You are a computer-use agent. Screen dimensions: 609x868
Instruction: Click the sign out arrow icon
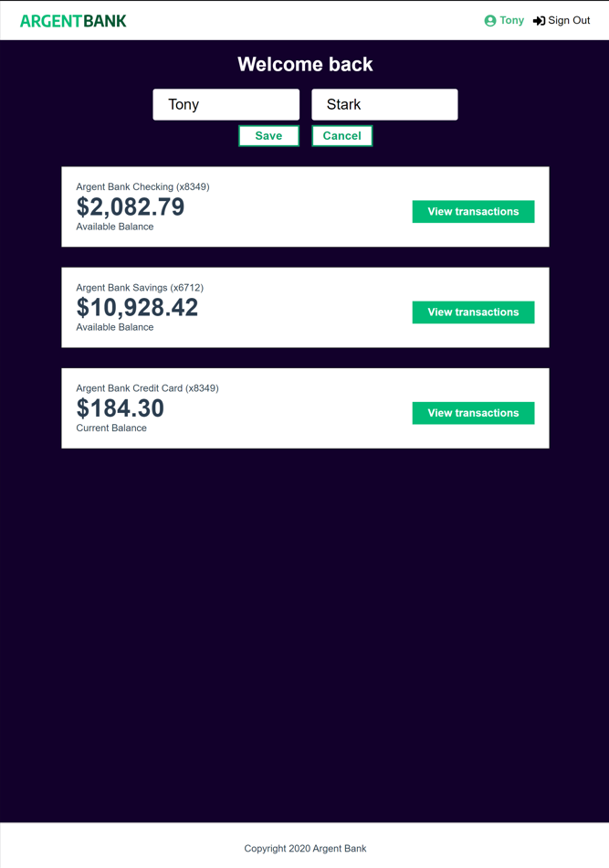(x=539, y=21)
